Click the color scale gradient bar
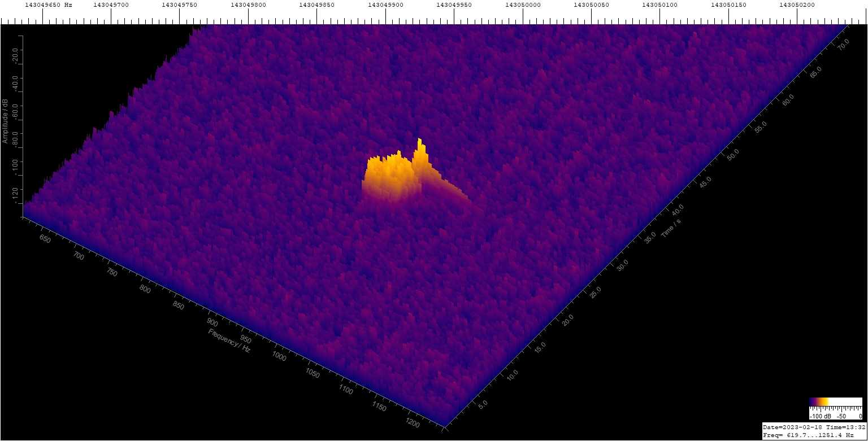Image resolution: width=868 pixels, height=441 pixels. [836, 402]
